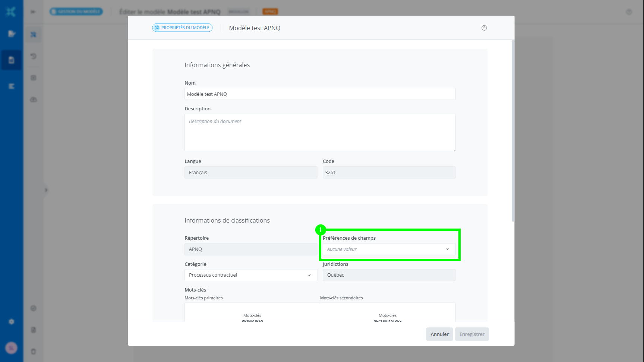Click the dialog's vertical scrollbar
644x362 pixels.
pyautogui.click(x=513, y=130)
